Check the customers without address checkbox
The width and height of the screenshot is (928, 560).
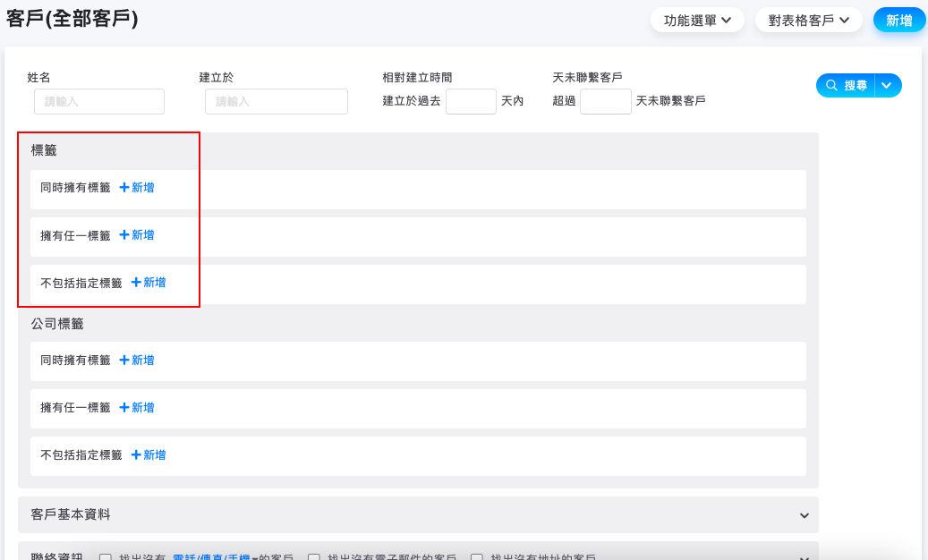coord(477,558)
